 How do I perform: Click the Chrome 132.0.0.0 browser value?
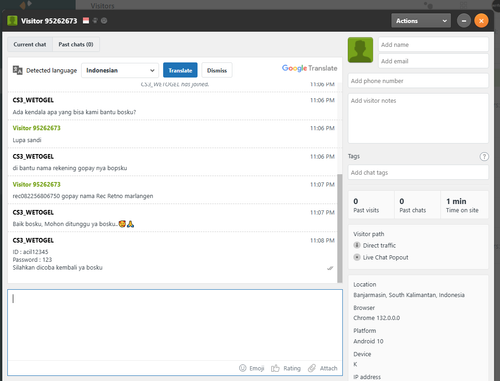[x=377, y=318]
